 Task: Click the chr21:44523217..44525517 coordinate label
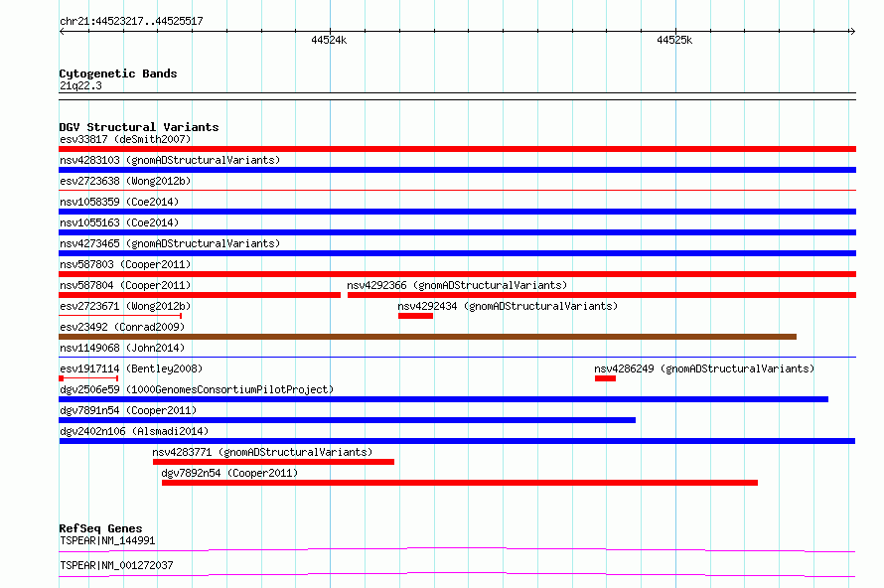131,21
